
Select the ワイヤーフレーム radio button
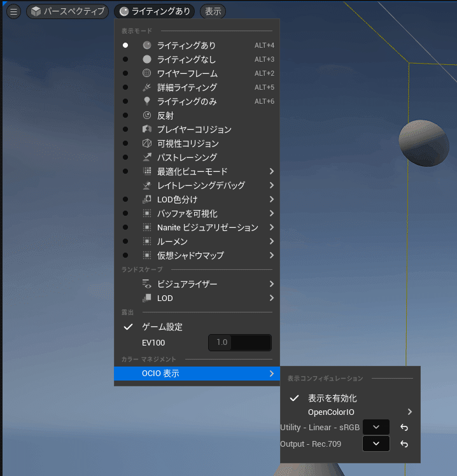(x=125, y=73)
